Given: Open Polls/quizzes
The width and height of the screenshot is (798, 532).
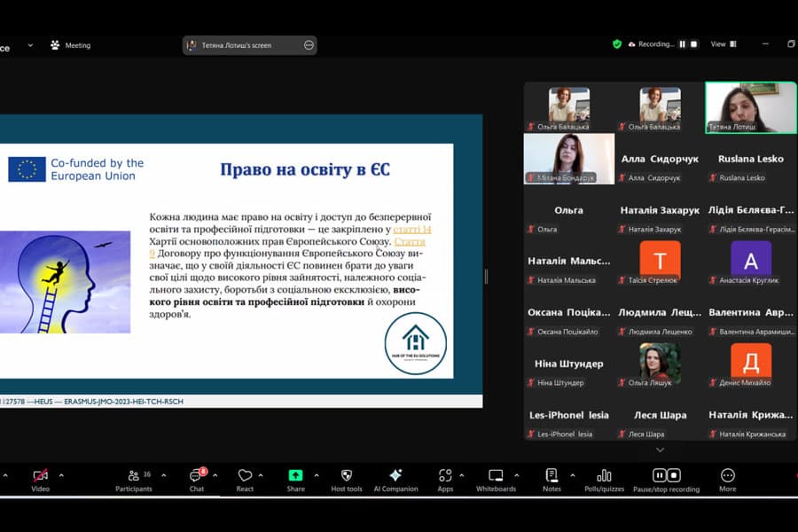Looking at the screenshot, I should (x=604, y=477).
